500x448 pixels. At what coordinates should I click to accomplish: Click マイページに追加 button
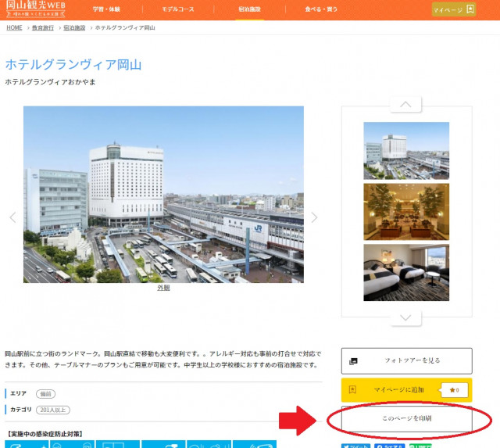[406, 390]
